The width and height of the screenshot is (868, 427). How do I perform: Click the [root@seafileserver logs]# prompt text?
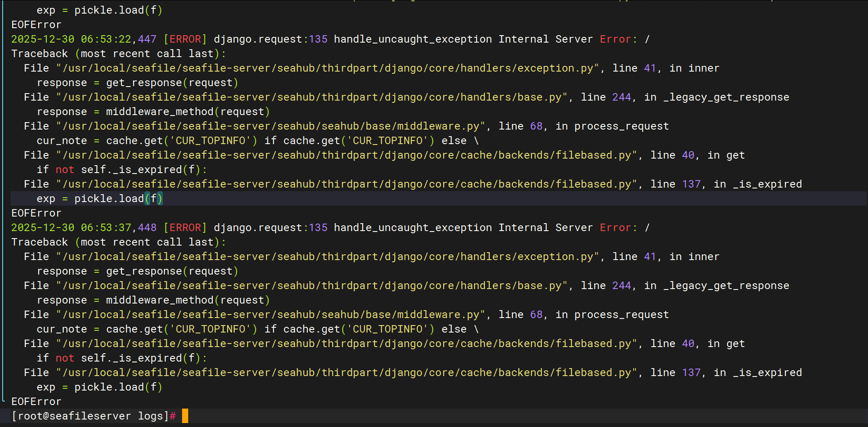pos(93,416)
